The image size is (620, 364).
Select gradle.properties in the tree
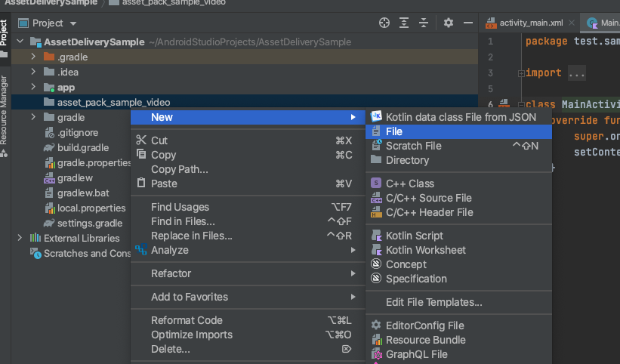click(x=94, y=163)
